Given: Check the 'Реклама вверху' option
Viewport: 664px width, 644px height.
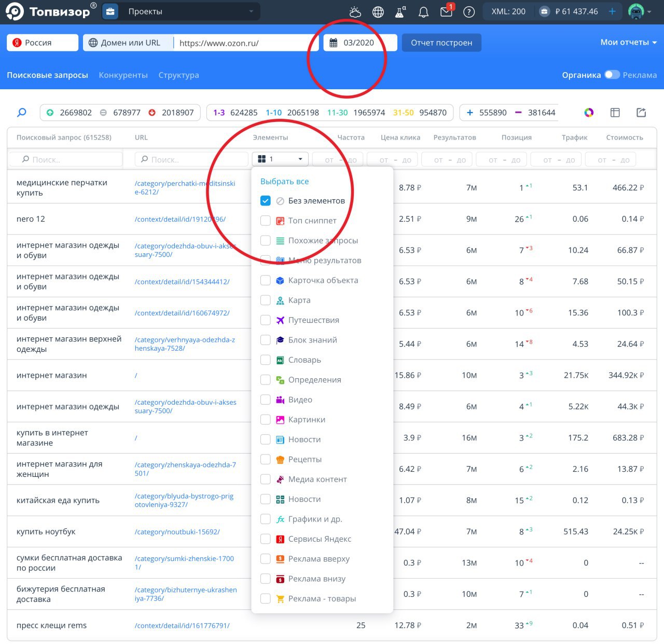Looking at the screenshot, I should [265, 559].
